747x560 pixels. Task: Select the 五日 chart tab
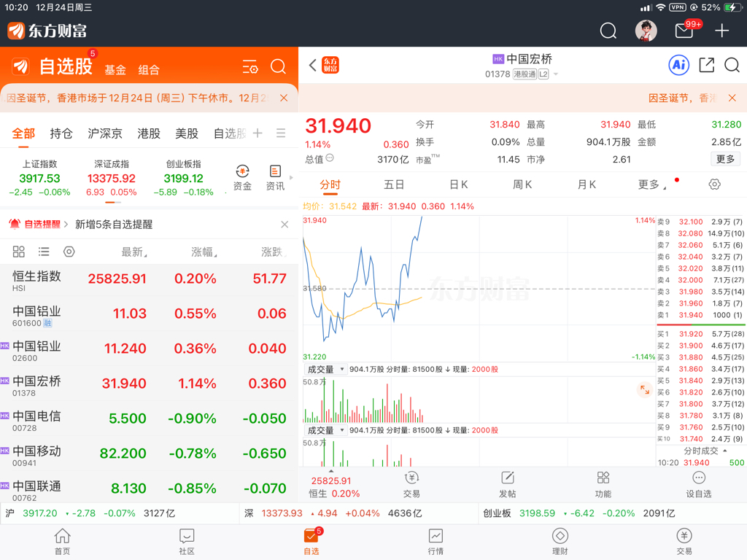click(x=394, y=184)
